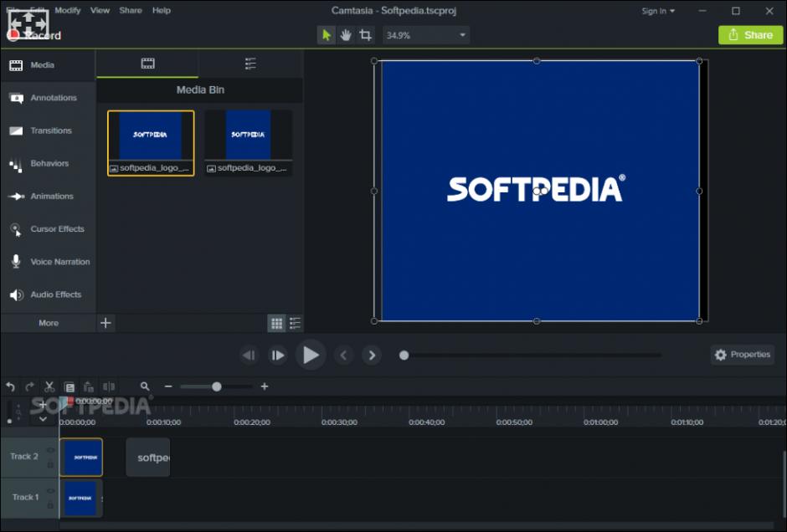Screen dimensions: 787x532
Task: Open the Share menu in menu bar
Action: (131, 10)
